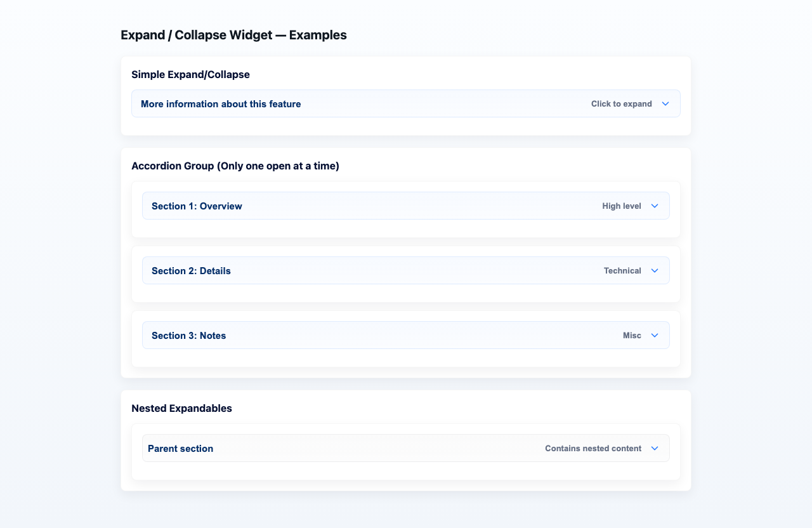Expand Section 2: Details
812x528 pixels.
[x=406, y=270]
